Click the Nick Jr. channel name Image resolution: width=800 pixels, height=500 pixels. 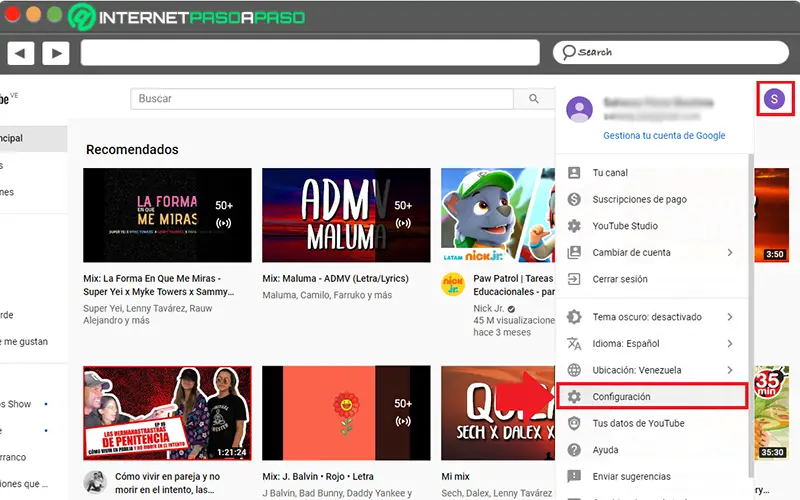click(x=488, y=308)
